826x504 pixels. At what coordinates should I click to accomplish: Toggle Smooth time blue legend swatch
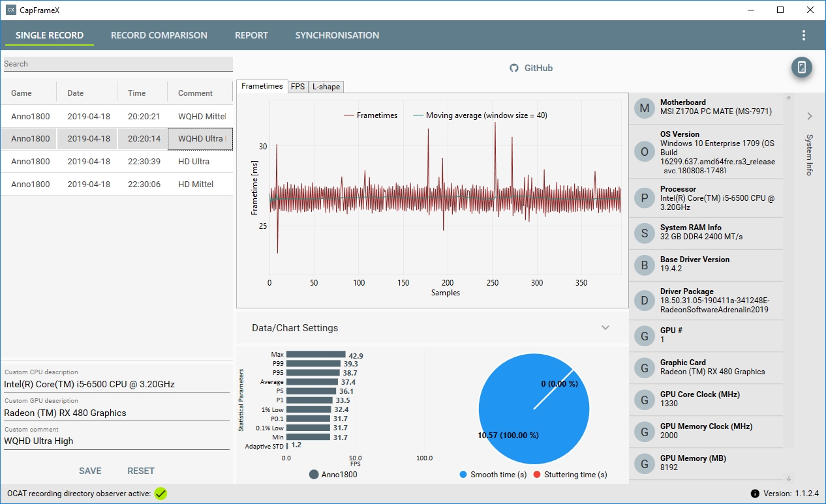click(x=463, y=475)
